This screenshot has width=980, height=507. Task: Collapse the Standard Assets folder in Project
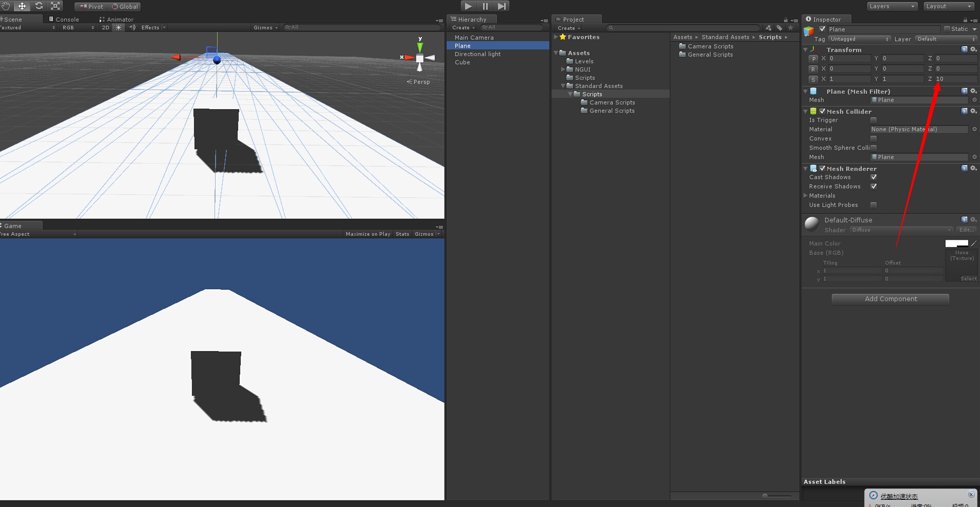click(x=562, y=86)
